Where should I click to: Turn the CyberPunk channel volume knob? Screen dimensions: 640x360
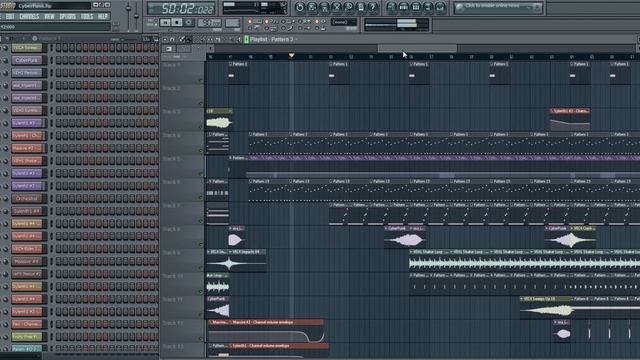6,60
